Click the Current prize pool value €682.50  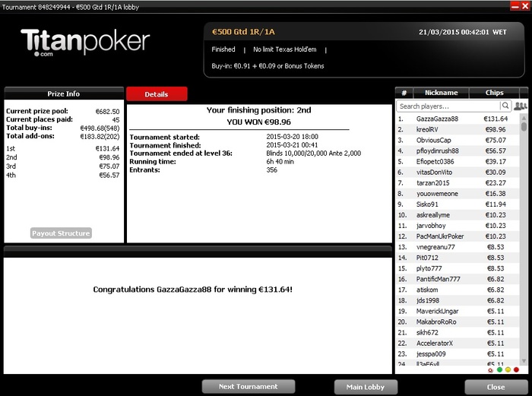pyautogui.click(x=107, y=111)
